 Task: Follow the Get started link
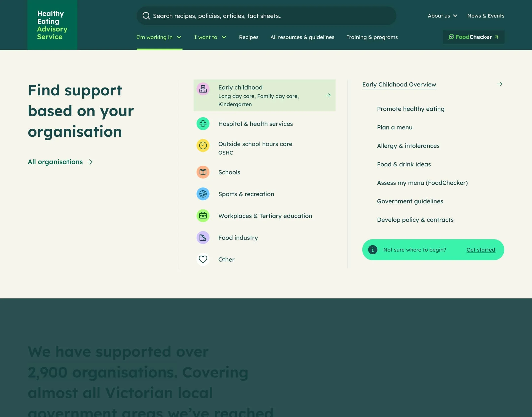[x=481, y=250]
